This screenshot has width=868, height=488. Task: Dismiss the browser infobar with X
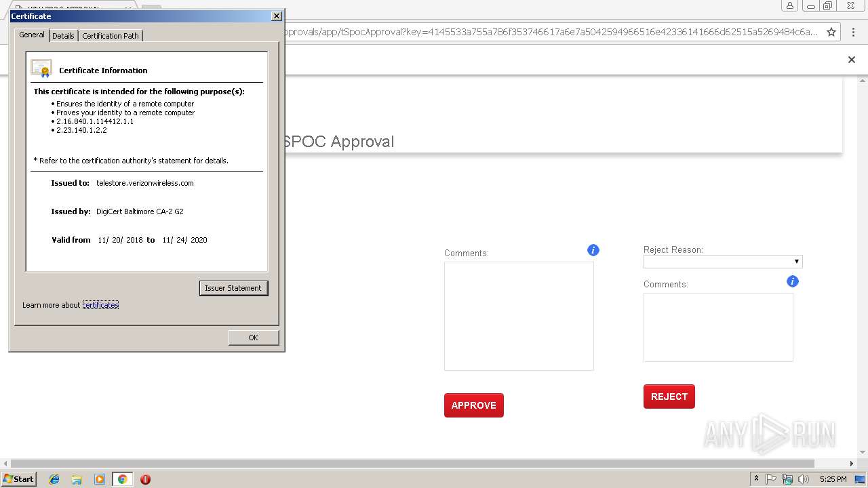point(852,60)
